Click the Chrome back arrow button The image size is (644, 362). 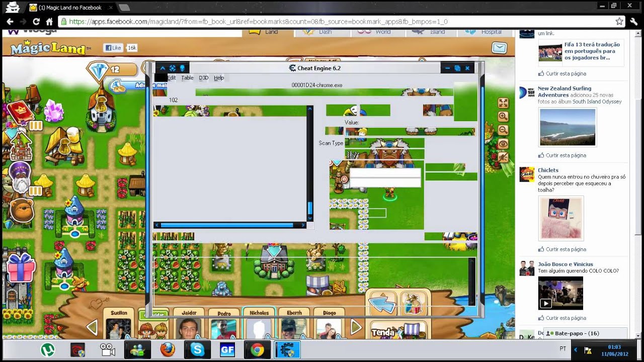[x=10, y=22]
